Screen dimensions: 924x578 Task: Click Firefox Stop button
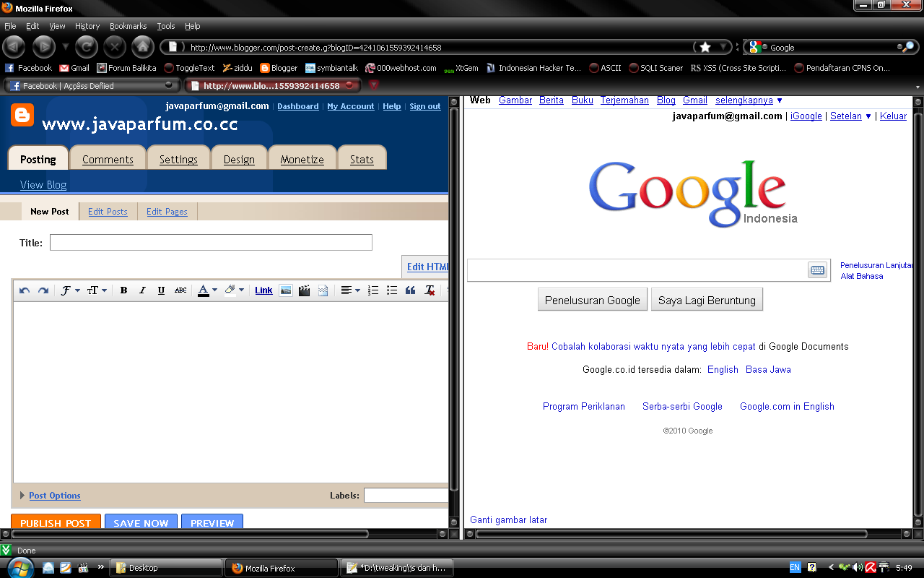pyautogui.click(x=115, y=47)
